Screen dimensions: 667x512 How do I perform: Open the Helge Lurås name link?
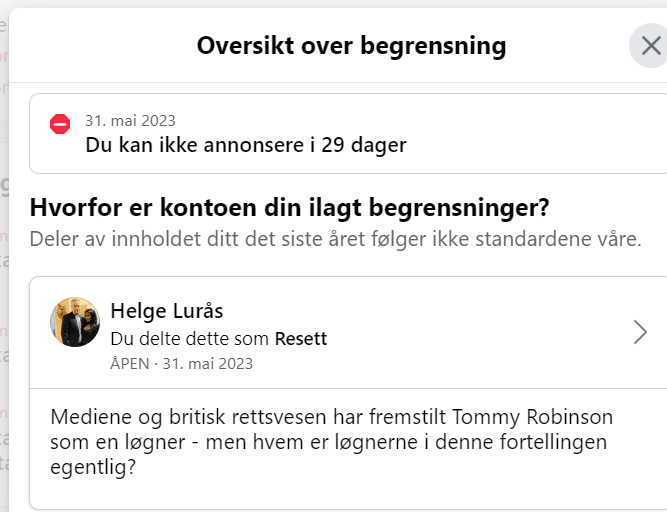(167, 311)
